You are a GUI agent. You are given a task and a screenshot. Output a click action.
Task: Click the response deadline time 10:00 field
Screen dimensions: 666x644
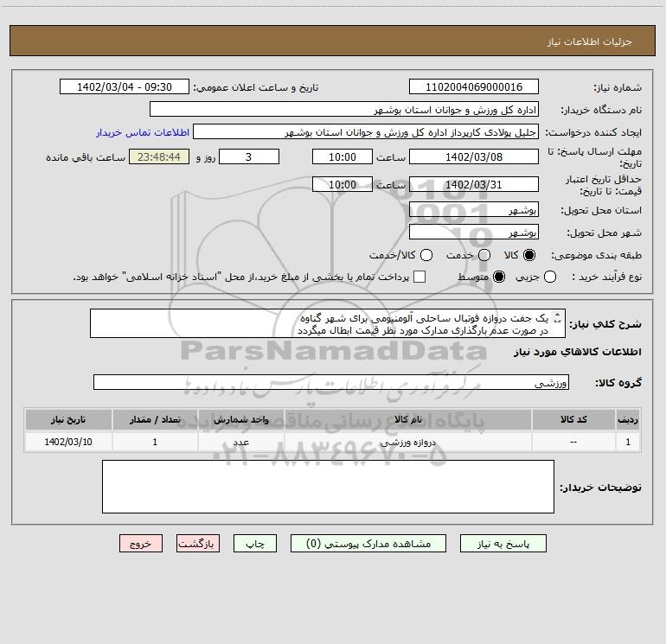[343, 156]
